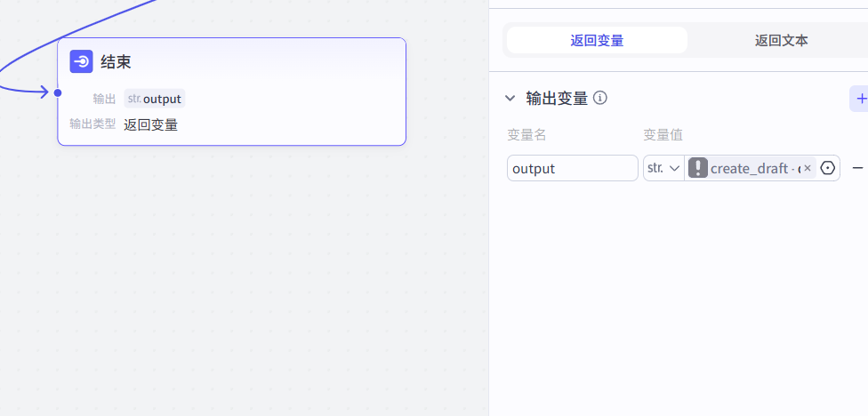The width and height of the screenshot is (868, 416).
Task: Click the 变量值 column label
Action: [x=663, y=135]
